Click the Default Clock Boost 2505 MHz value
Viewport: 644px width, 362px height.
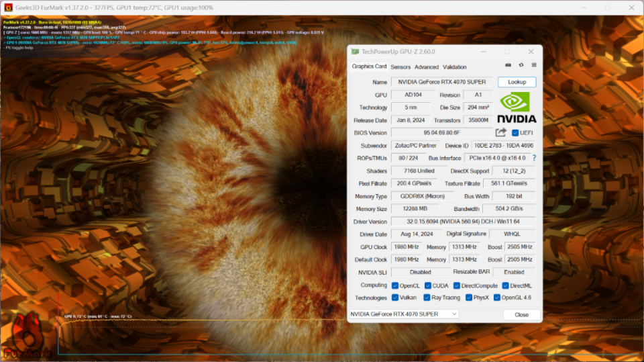pos(519,259)
